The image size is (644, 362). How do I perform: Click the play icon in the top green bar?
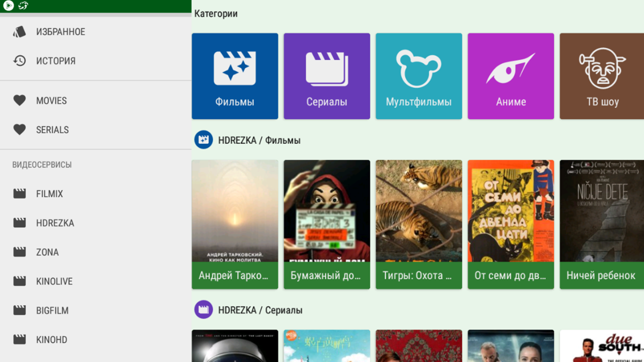point(9,6)
